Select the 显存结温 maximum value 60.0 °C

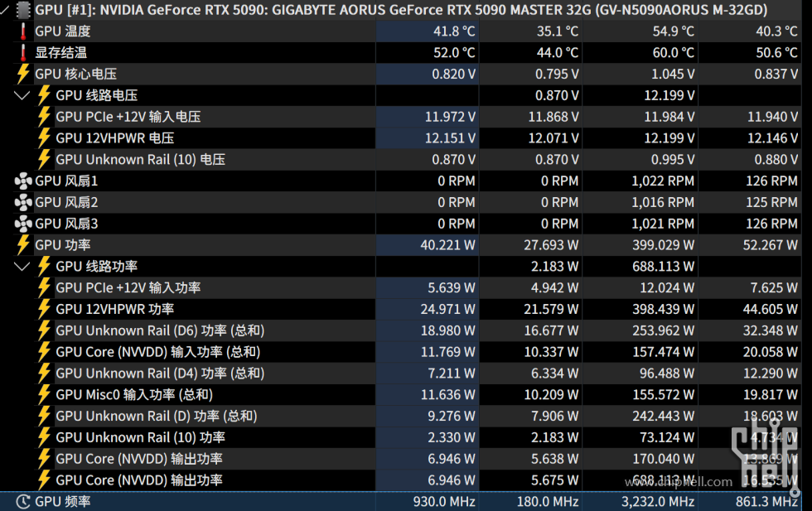[x=673, y=52]
